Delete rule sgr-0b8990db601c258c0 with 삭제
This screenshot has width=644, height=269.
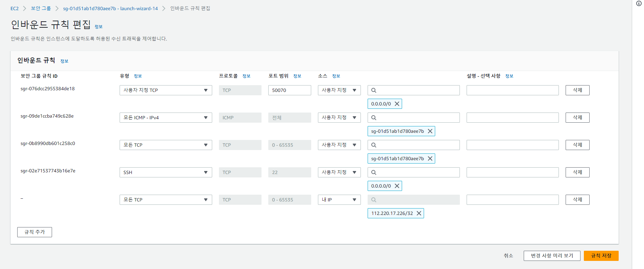point(577,145)
